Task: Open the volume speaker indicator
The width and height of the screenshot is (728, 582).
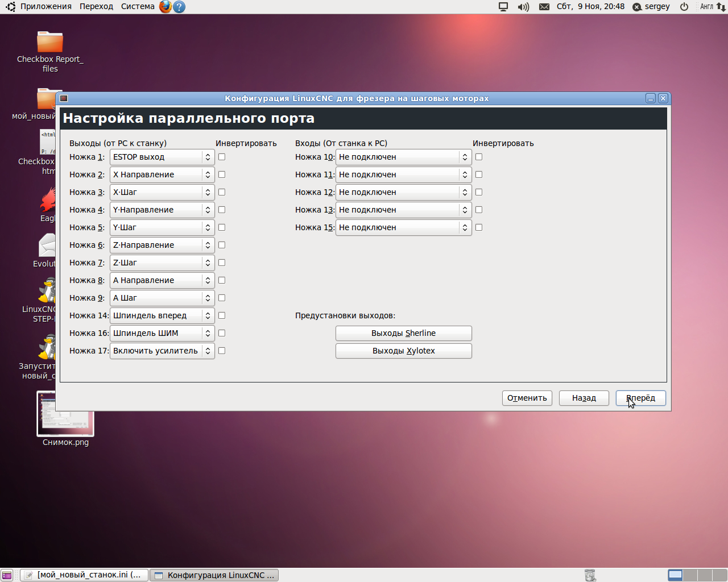Action: point(523,7)
